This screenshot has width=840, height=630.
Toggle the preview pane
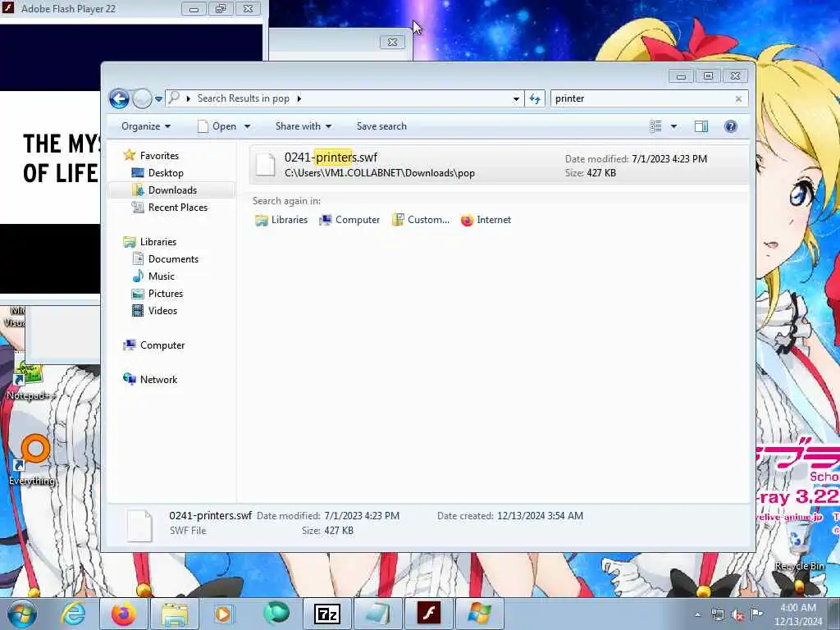coord(701,126)
